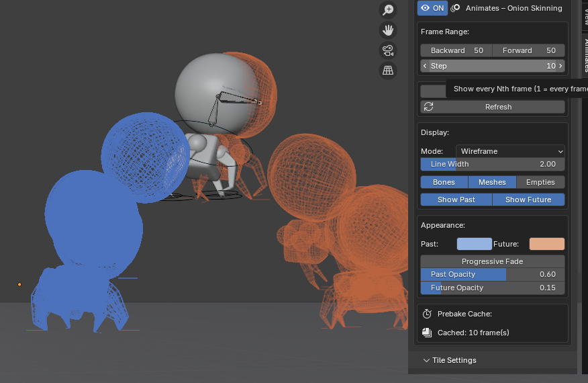Decrease Step value with left arrow
The height and width of the screenshot is (383, 588).
click(425, 66)
